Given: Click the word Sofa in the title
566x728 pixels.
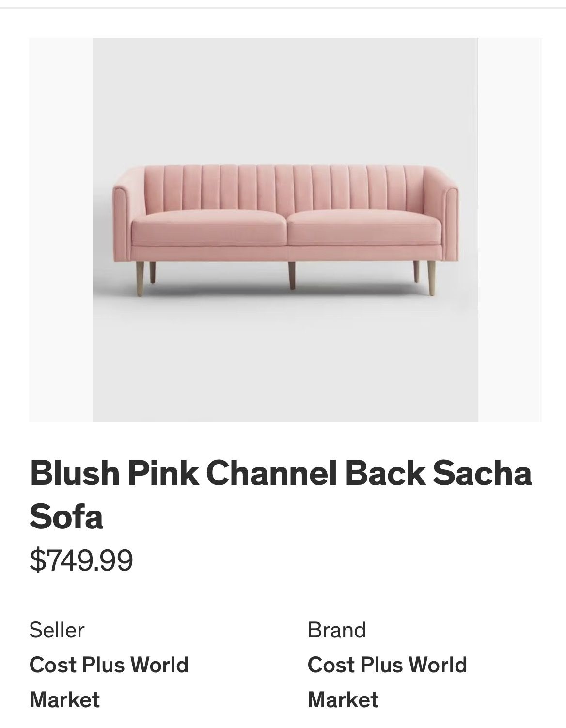Looking at the screenshot, I should coord(66,516).
